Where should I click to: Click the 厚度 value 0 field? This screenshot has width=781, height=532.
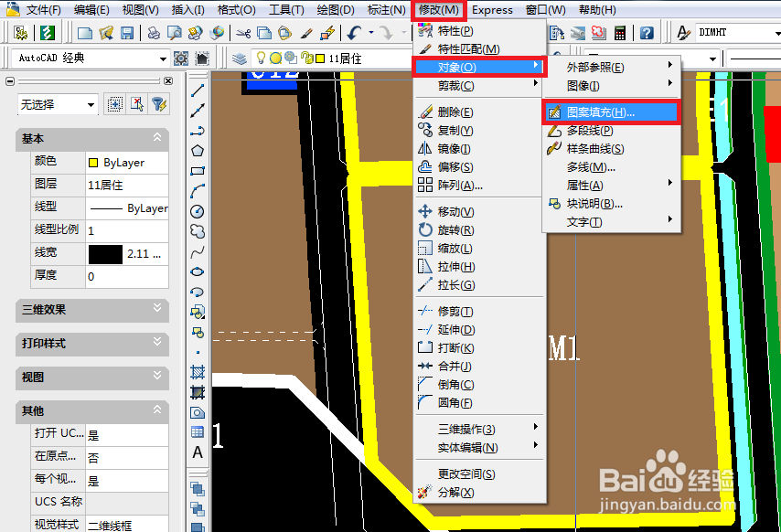point(127,277)
